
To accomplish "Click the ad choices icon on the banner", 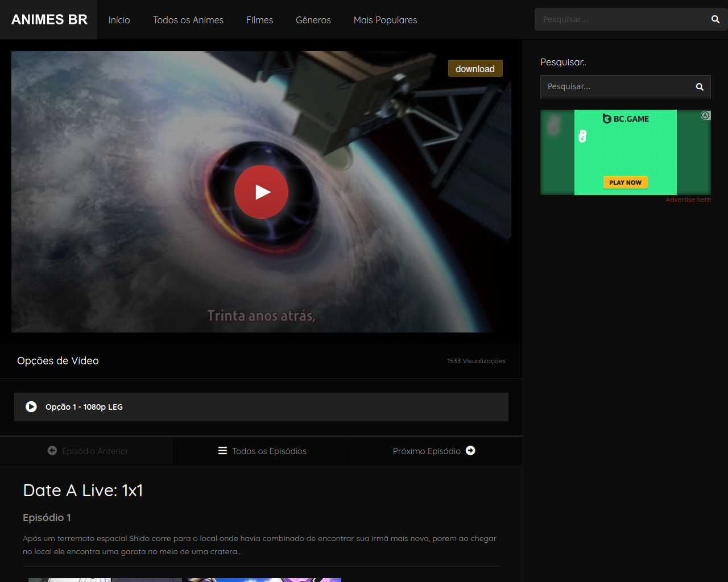I will pos(705,115).
